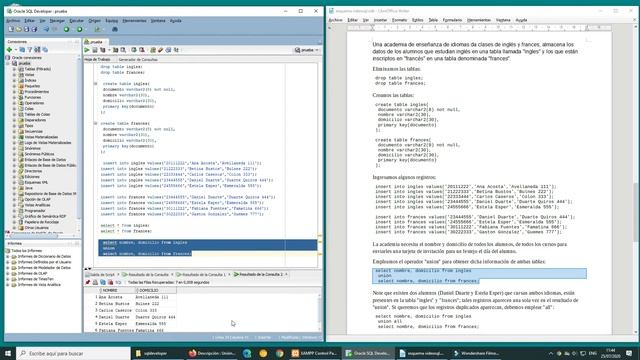The image size is (640, 360).
Task: Expand Informes de OLAP node
Action: [x=8, y=273]
